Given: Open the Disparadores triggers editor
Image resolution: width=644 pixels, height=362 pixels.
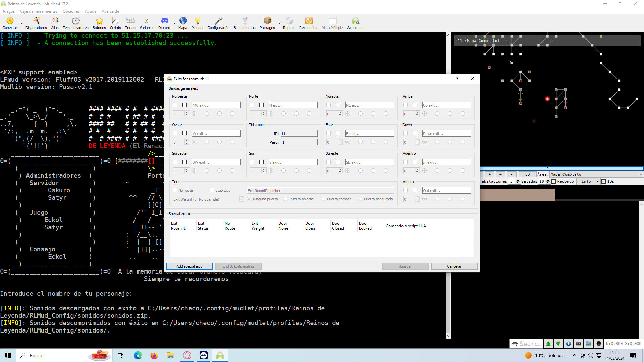Looking at the screenshot, I should tap(36, 23).
